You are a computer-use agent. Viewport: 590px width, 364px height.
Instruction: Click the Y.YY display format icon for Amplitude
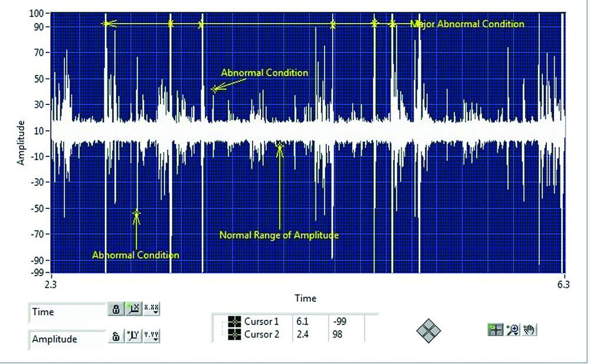coord(151,337)
